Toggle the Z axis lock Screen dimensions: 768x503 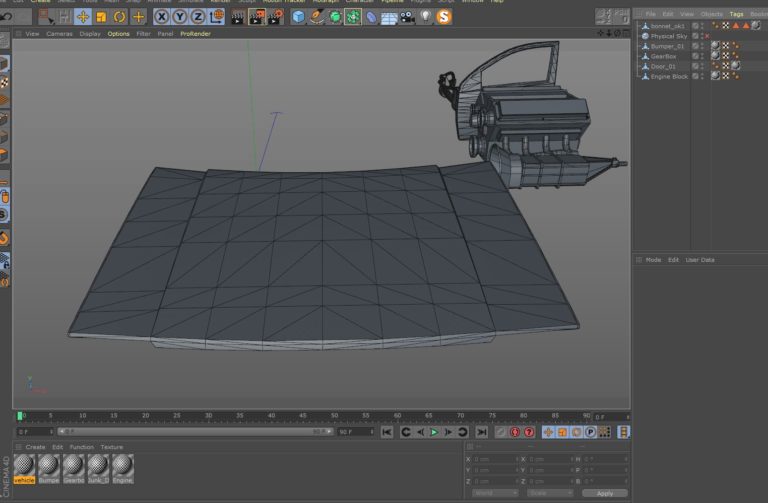pos(198,17)
